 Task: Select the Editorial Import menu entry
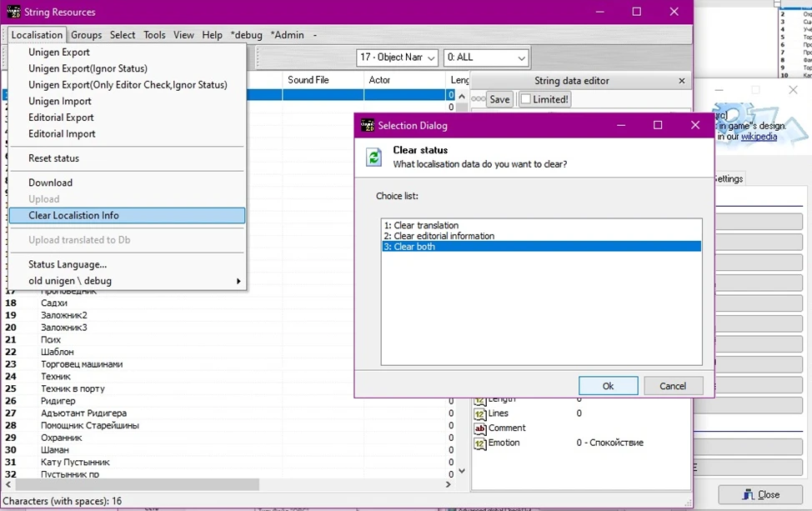point(62,133)
